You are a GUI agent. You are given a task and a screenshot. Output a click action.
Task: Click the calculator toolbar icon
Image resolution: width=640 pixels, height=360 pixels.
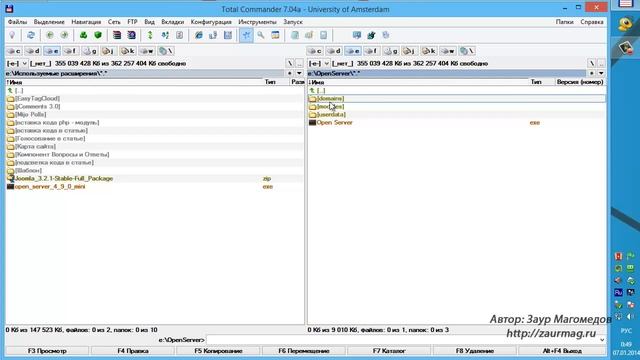324,35
